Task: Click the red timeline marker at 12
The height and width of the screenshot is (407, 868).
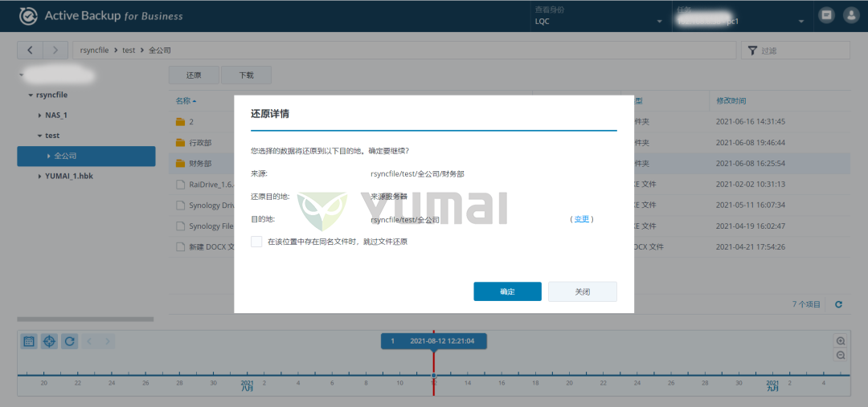Action: pyautogui.click(x=434, y=376)
